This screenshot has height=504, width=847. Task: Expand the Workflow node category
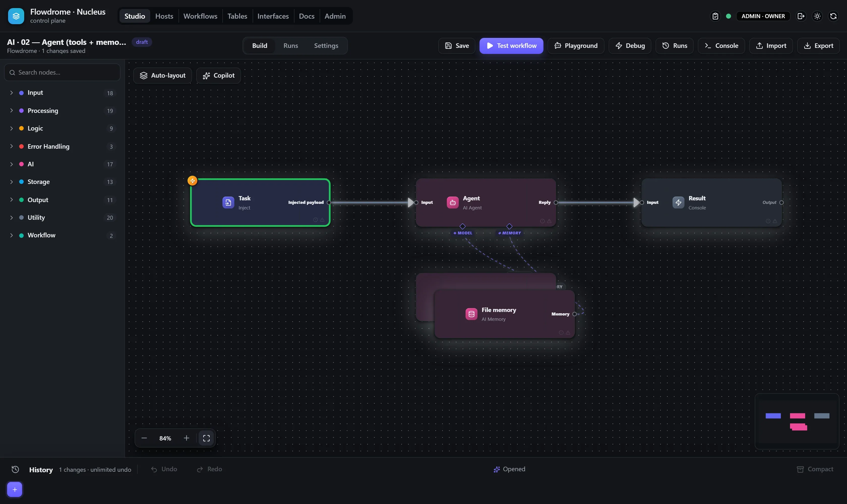[62, 235]
